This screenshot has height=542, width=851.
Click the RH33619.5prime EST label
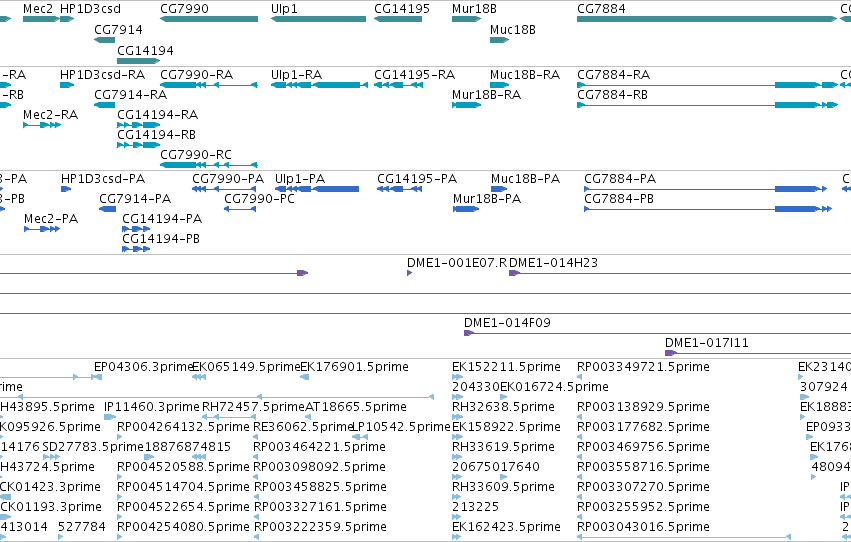pyautogui.click(x=504, y=447)
